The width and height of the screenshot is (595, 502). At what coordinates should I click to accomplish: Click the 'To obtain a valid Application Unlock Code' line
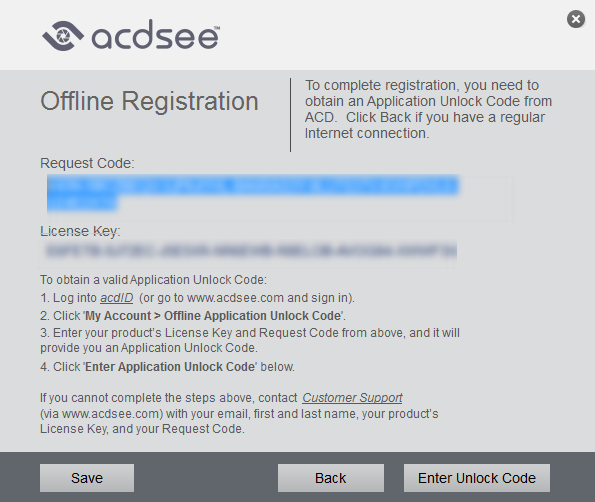(x=153, y=280)
